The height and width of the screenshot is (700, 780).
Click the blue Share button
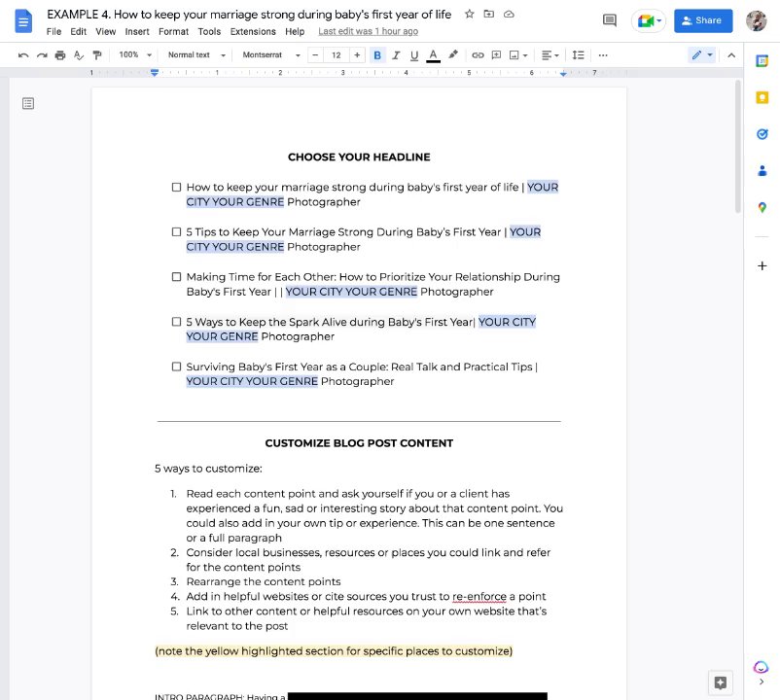[703, 20]
